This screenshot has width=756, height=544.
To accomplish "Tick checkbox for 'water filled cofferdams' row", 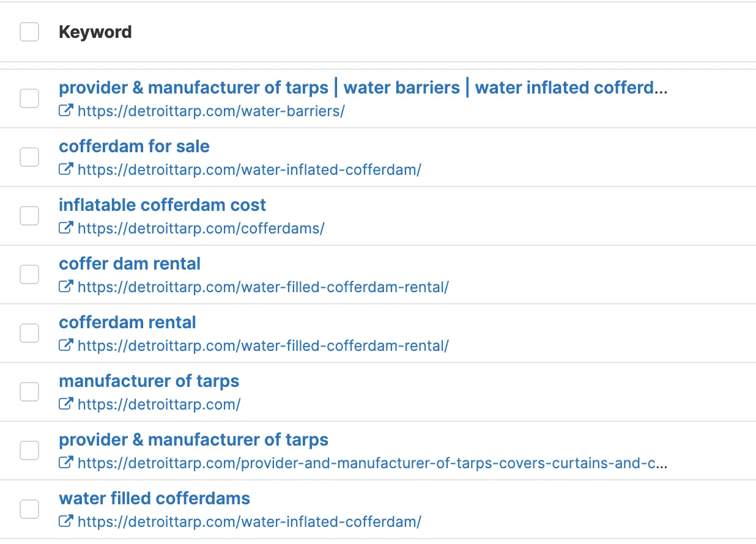I will [29, 509].
